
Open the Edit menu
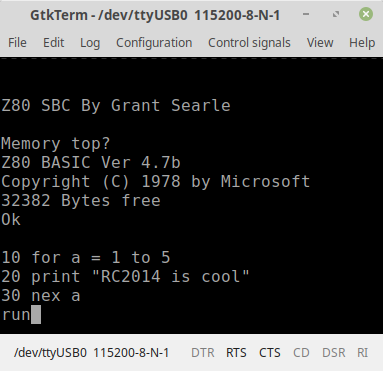(x=53, y=43)
